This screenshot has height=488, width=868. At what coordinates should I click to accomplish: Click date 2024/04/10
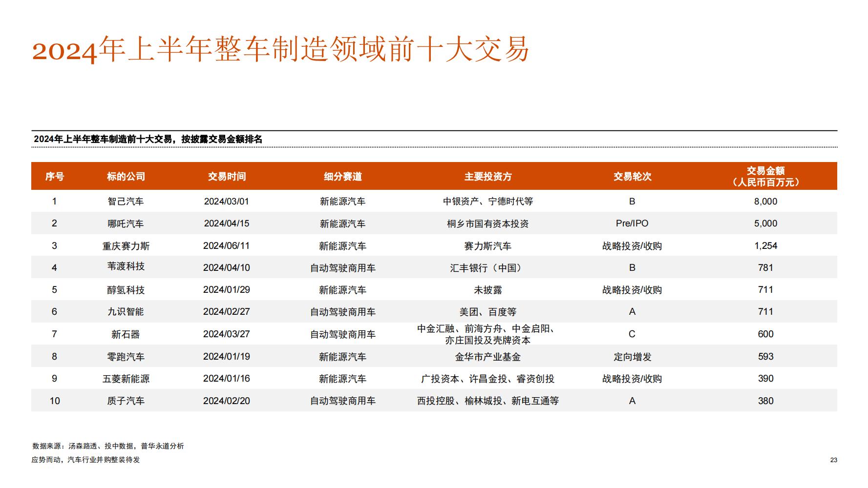coord(227,268)
